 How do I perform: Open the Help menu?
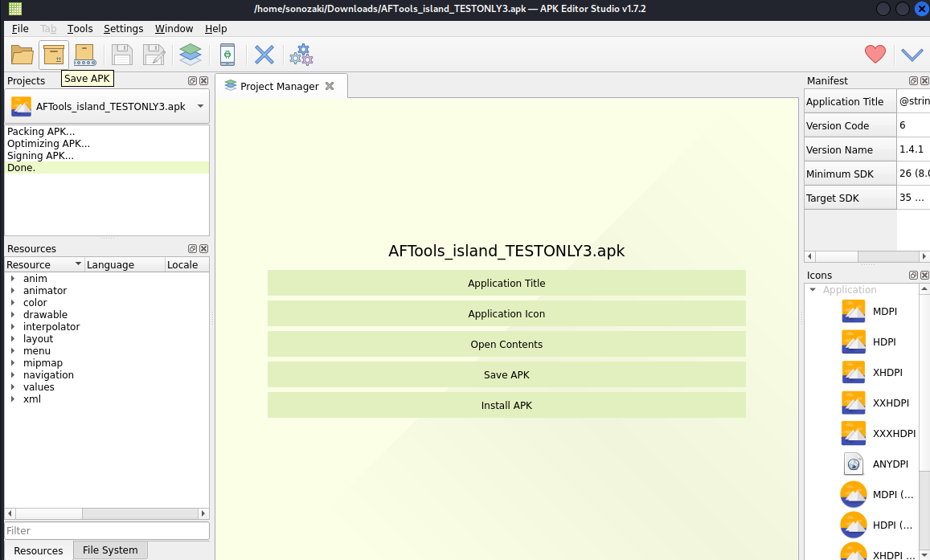216,28
